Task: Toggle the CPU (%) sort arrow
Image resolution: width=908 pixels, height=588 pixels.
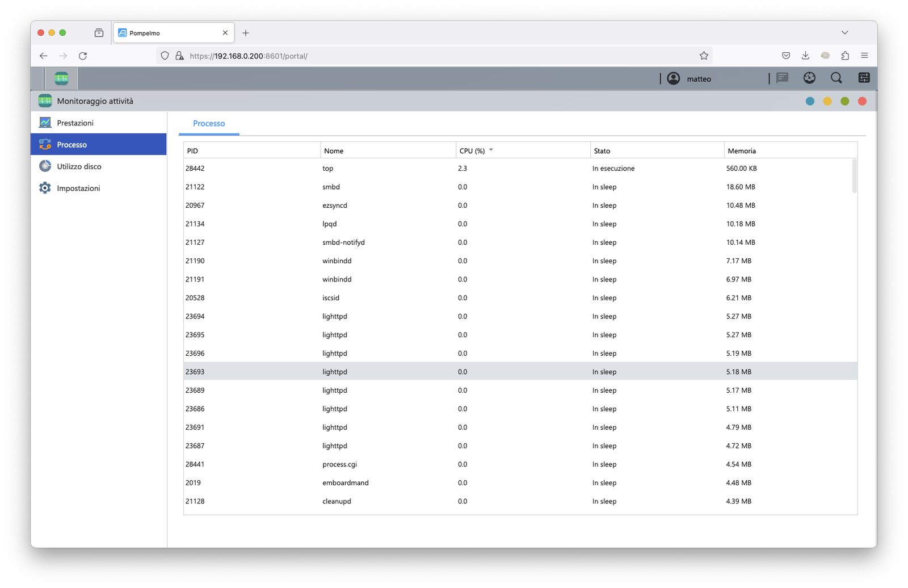Action: point(491,150)
